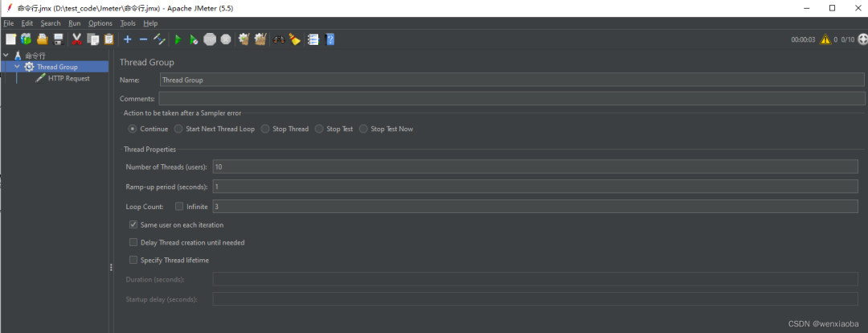Click the split pane divider handle dots

111,268
